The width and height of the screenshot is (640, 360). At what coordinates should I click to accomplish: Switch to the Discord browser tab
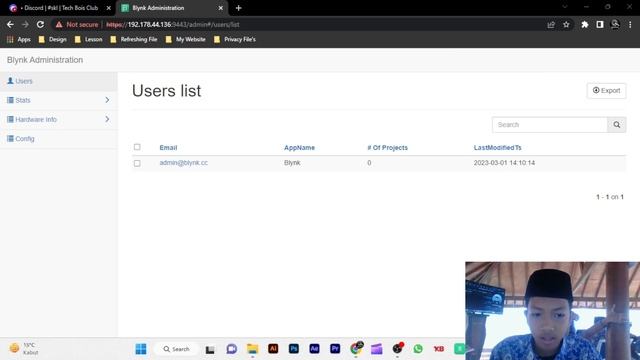click(x=59, y=8)
